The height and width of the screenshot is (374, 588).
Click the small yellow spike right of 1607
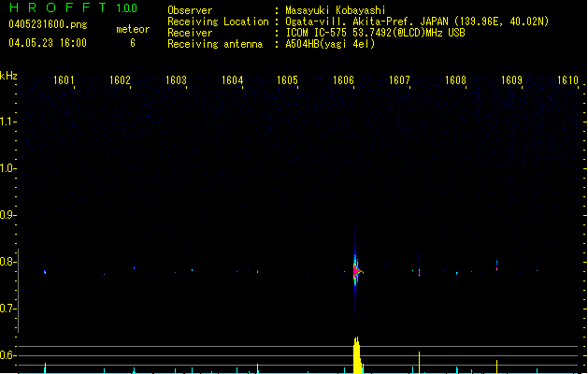(420, 362)
